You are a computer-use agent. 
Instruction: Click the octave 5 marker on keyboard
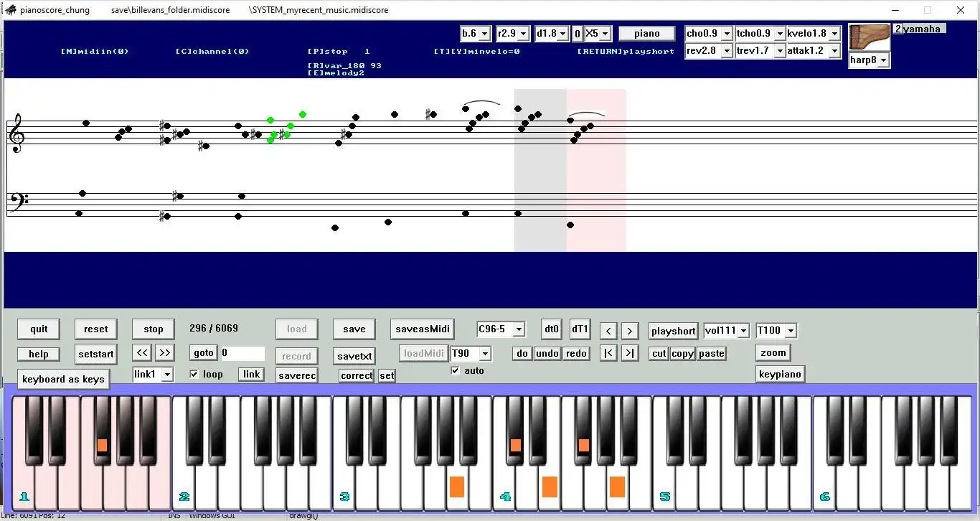tap(665, 497)
